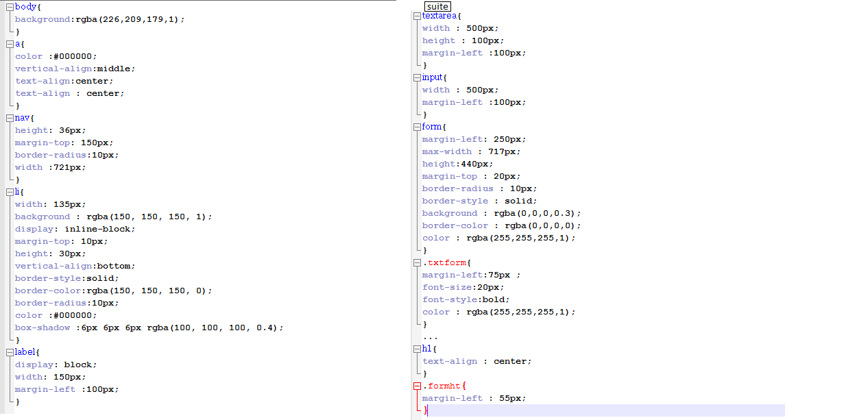The image size is (868, 420).
Task: Fold the red .formht block marker
Action: (x=417, y=386)
